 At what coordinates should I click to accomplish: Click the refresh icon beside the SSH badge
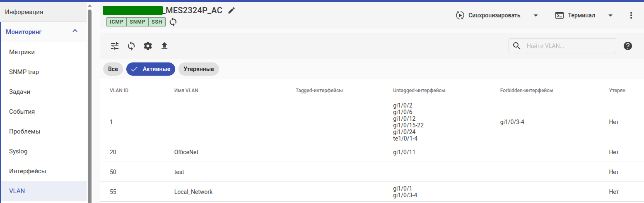pyautogui.click(x=173, y=22)
